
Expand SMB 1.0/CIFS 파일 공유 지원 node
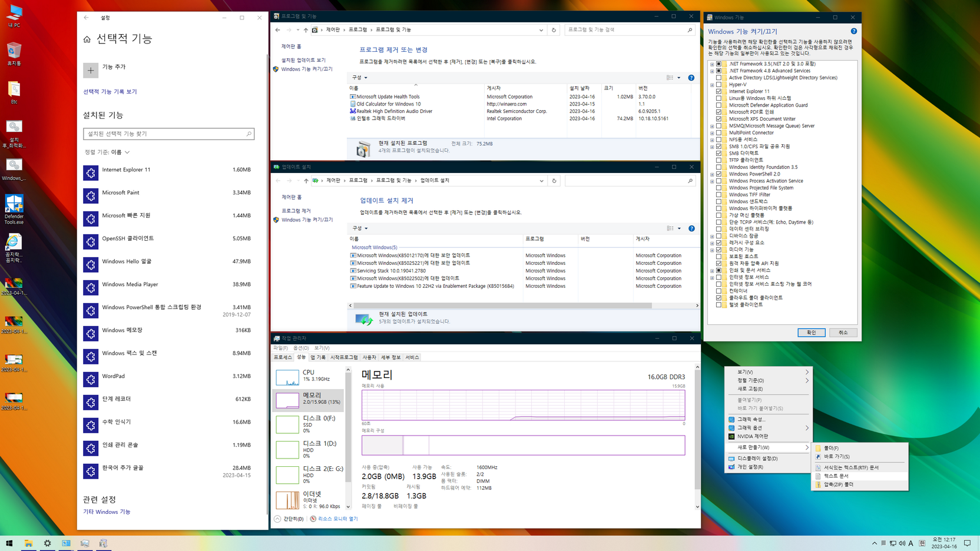coord(712,147)
